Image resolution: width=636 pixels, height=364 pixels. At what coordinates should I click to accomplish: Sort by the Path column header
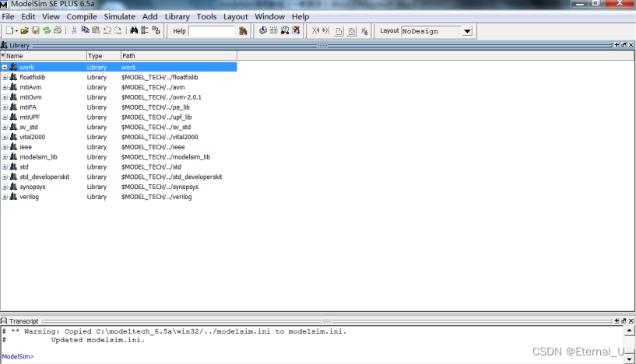tap(178, 56)
